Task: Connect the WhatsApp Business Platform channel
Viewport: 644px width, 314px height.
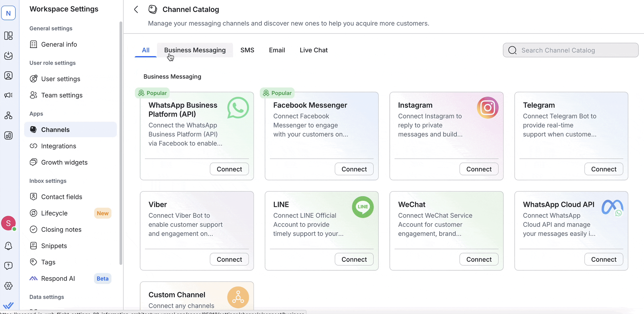Action: click(x=229, y=169)
